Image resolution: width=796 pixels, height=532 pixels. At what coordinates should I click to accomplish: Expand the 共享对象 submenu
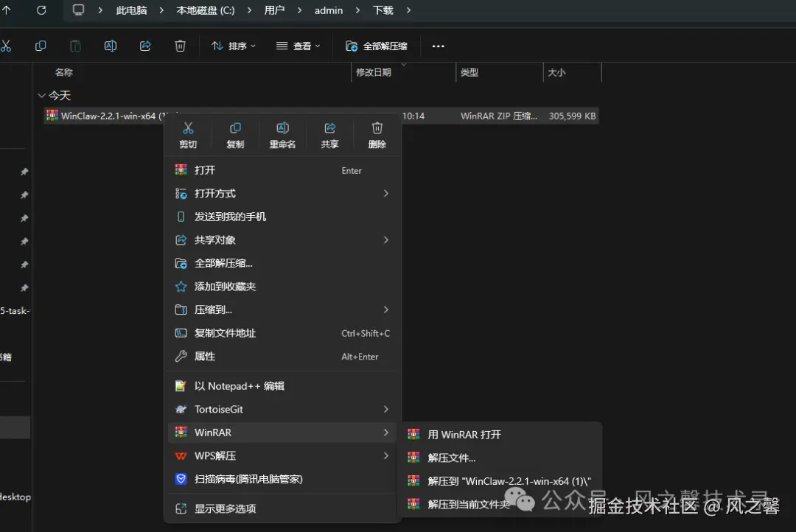[x=282, y=239]
